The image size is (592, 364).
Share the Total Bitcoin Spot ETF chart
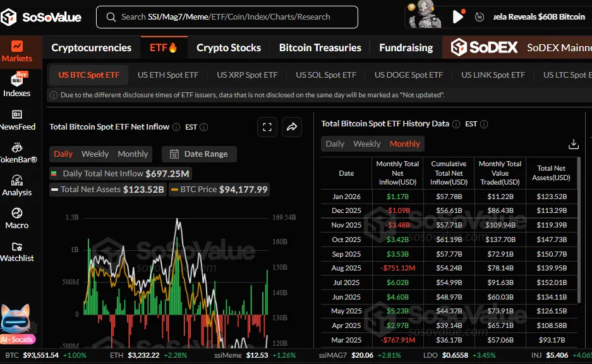point(291,127)
